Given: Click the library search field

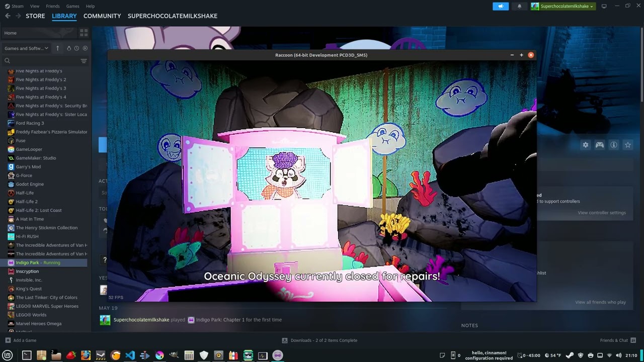Looking at the screenshot, I should pos(41,61).
